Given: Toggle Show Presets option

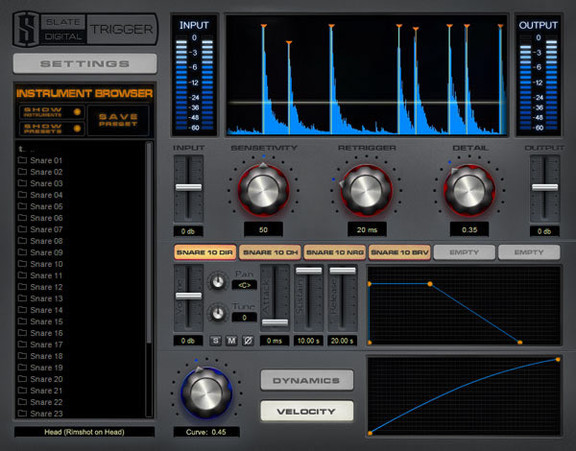Looking at the screenshot, I should coord(52,128).
